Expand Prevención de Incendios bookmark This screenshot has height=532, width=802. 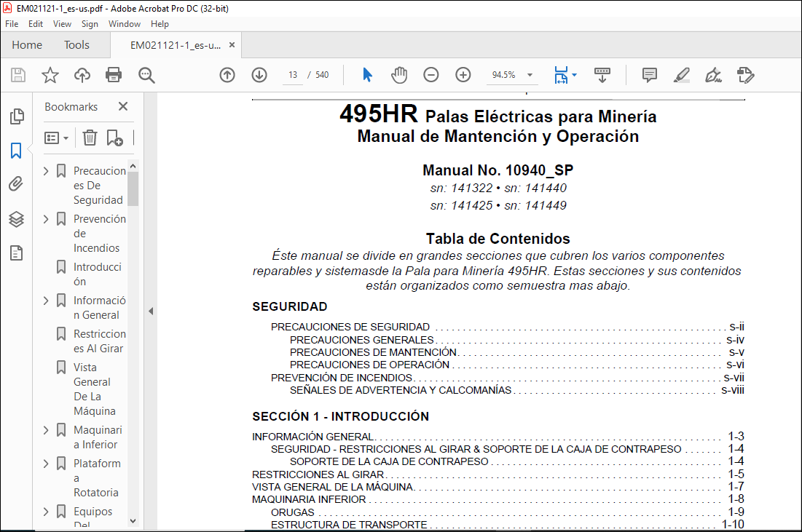tap(46, 219)
